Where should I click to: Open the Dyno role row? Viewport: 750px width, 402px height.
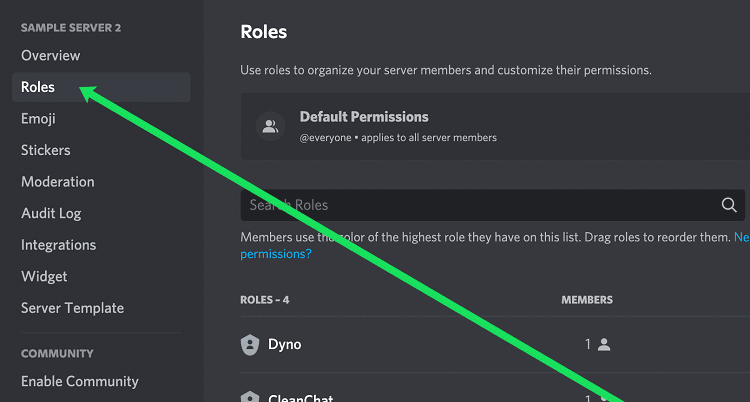[x=495, y=345]
